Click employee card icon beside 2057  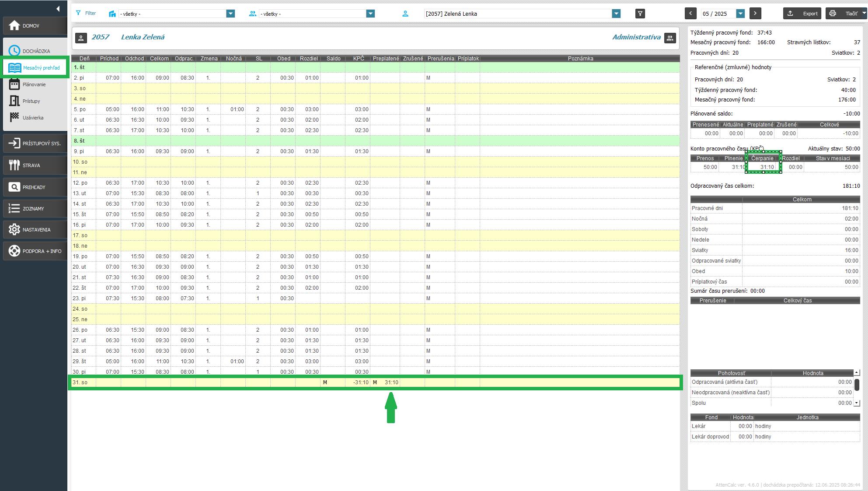point(81,38)
